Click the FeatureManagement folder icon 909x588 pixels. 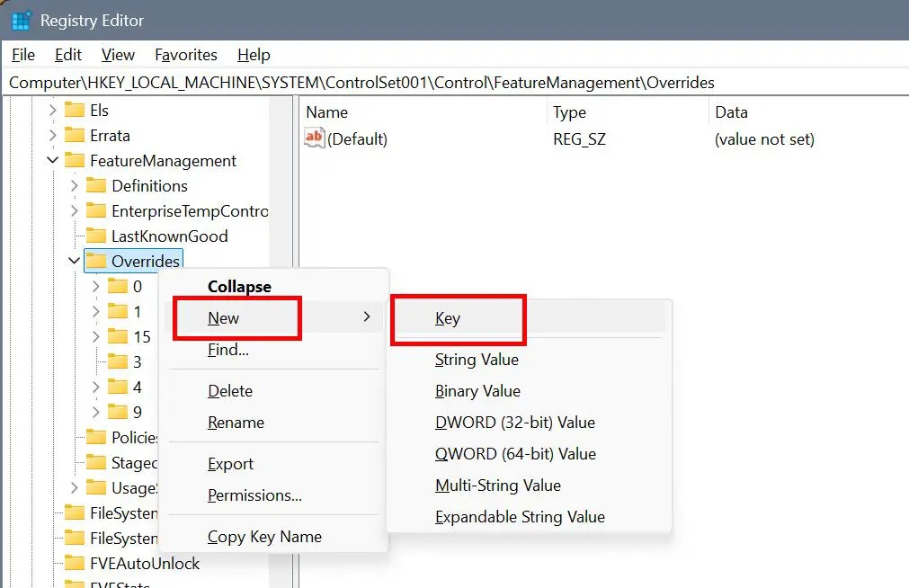click(75, 160)
